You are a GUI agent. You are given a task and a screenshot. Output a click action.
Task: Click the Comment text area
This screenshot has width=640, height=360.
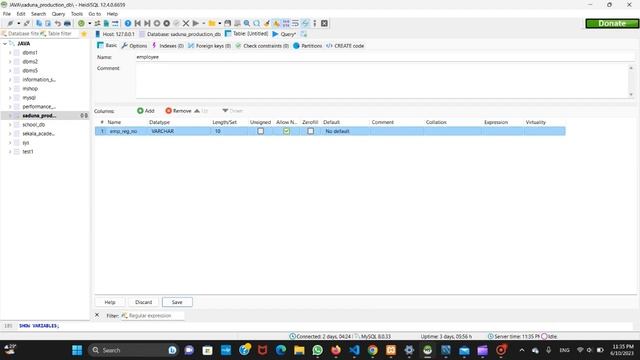pos(382,81)
